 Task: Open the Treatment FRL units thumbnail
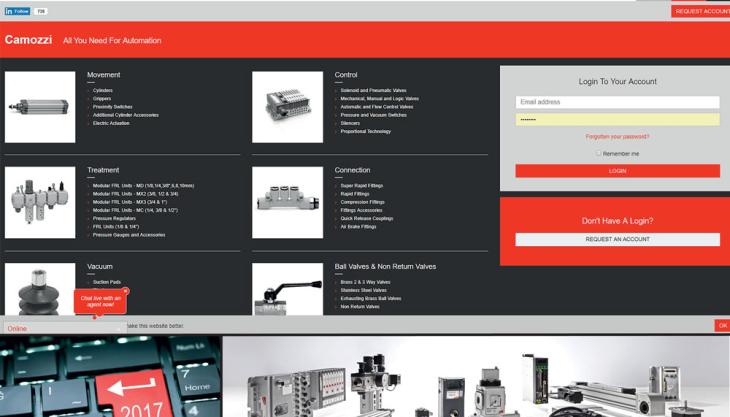tap(40, 202)
